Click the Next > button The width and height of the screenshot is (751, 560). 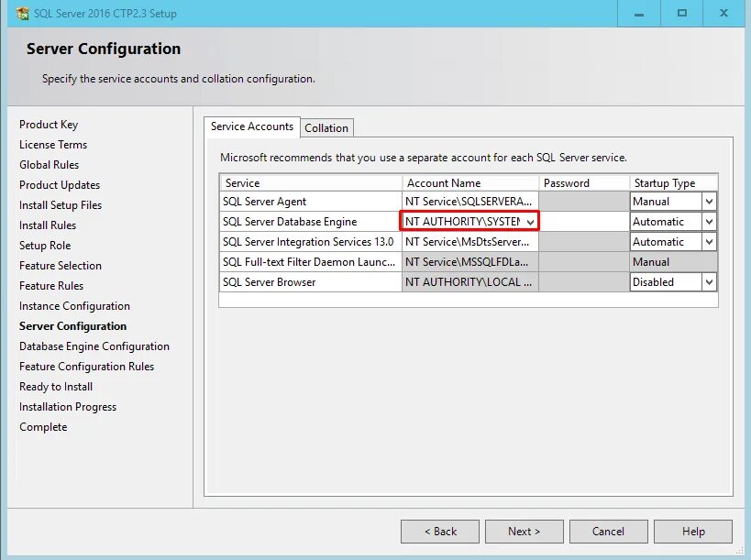point(524,532)
